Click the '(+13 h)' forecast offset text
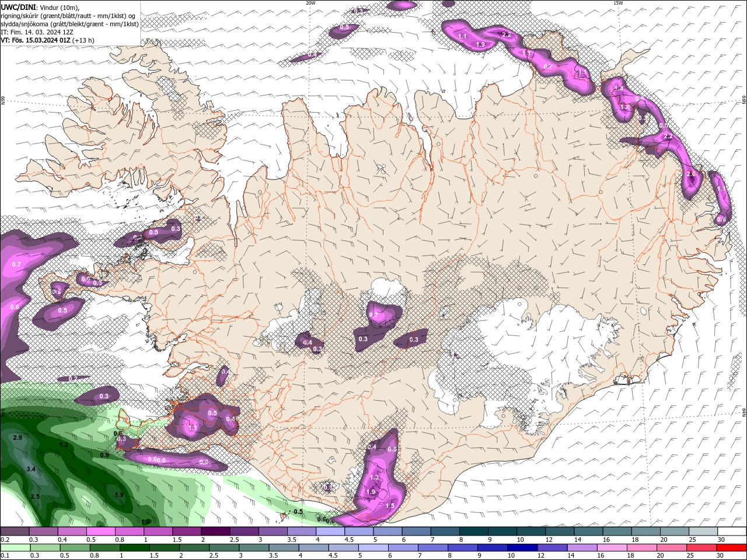 click(x=83, y=40)
